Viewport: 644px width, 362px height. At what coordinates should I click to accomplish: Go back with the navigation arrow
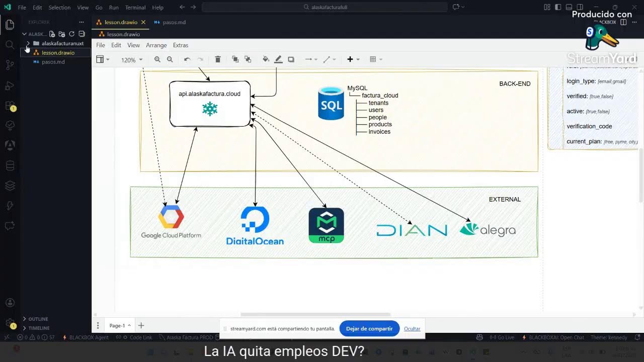coord(182,7)
